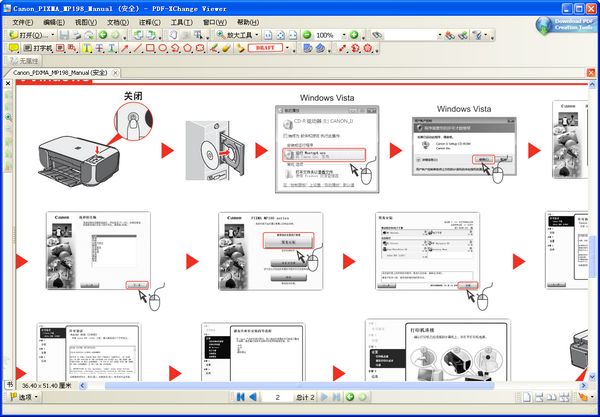Select the Highlight text tool

pyautogui.click(x=87, y=48)
